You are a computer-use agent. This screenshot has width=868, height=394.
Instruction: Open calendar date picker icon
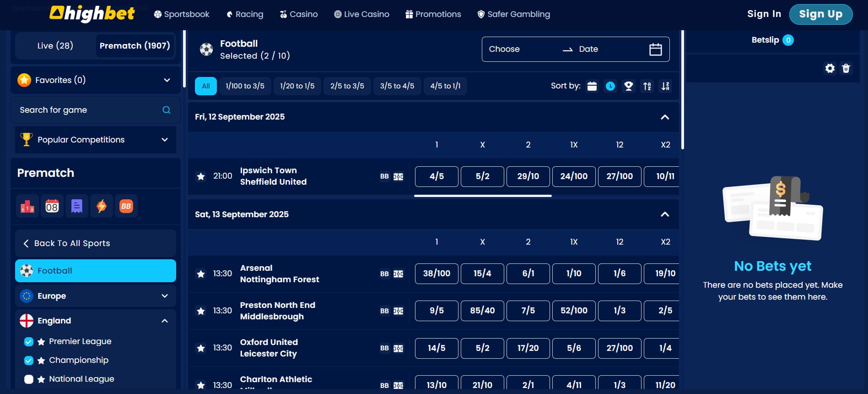tap(655, 49)
